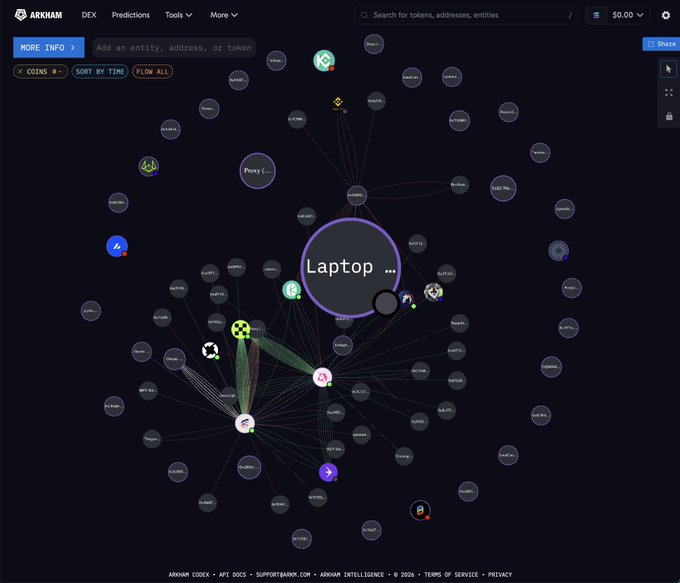Click the Share button
Screen dimensions: 680x583
pos(661,44)
